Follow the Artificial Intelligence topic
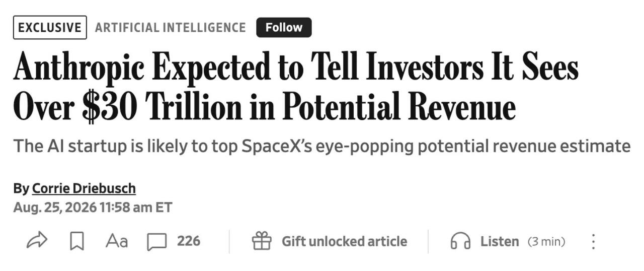Image resolution: width=644 pixels, height=271 pixels. coord(284,27)
